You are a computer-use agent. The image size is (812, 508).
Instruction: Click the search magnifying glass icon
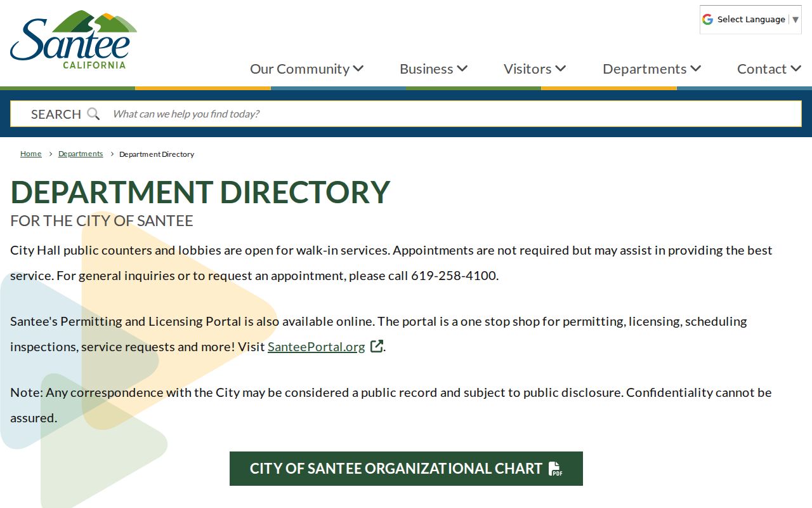[93, 114]
